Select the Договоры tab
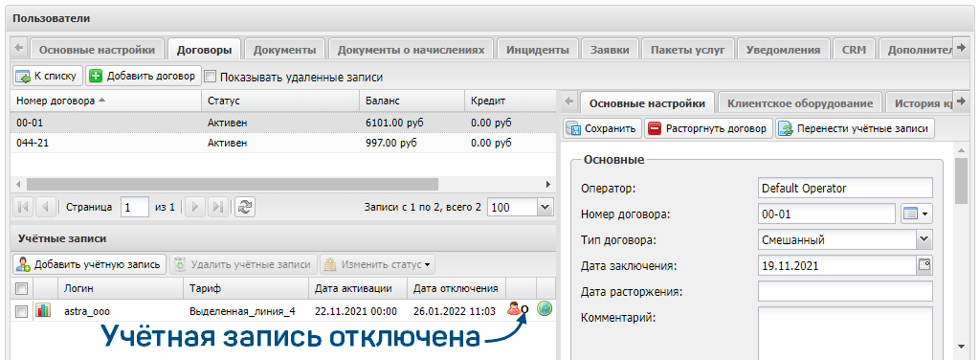The image size is (980, 360). [205, 50]
